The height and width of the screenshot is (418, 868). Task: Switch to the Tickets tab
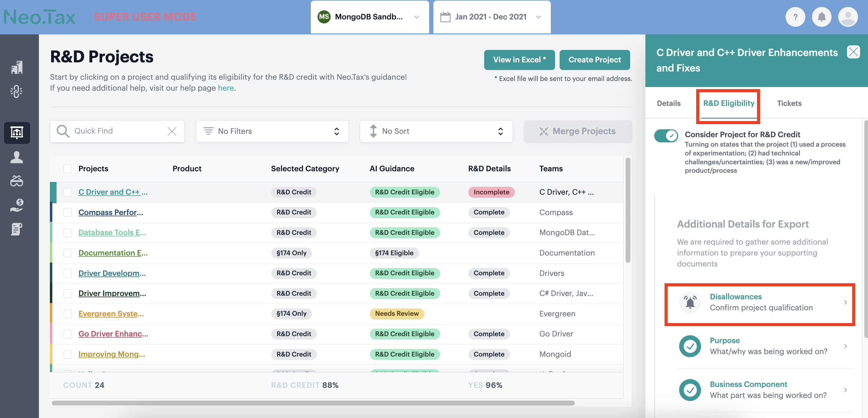tap(789, 103)
